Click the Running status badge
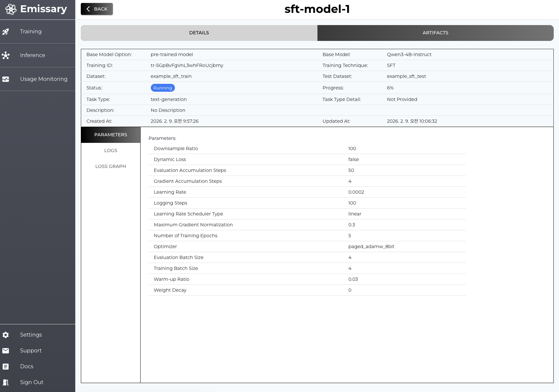 [163, 88]
